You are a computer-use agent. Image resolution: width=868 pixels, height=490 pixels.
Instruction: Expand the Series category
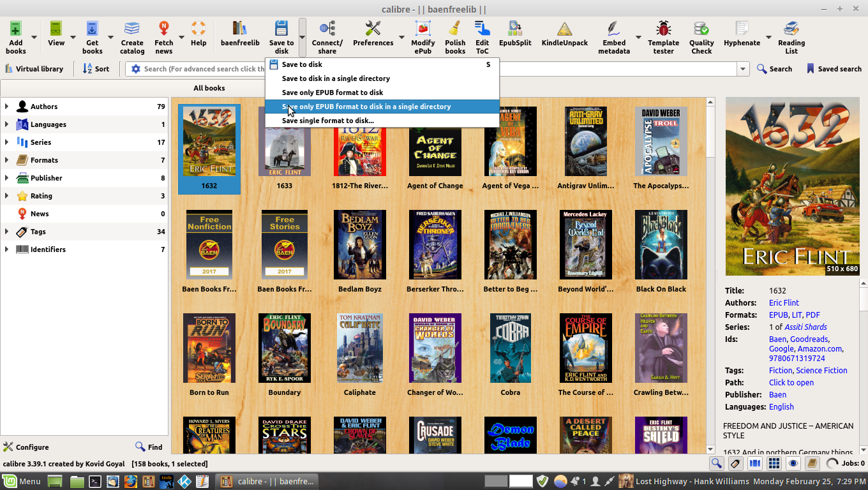point(7,142)
